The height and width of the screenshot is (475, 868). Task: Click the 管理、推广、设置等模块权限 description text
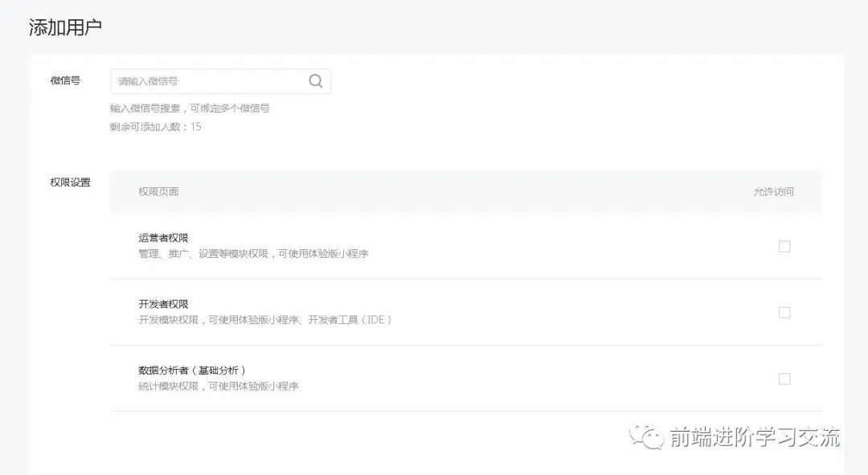253,254
